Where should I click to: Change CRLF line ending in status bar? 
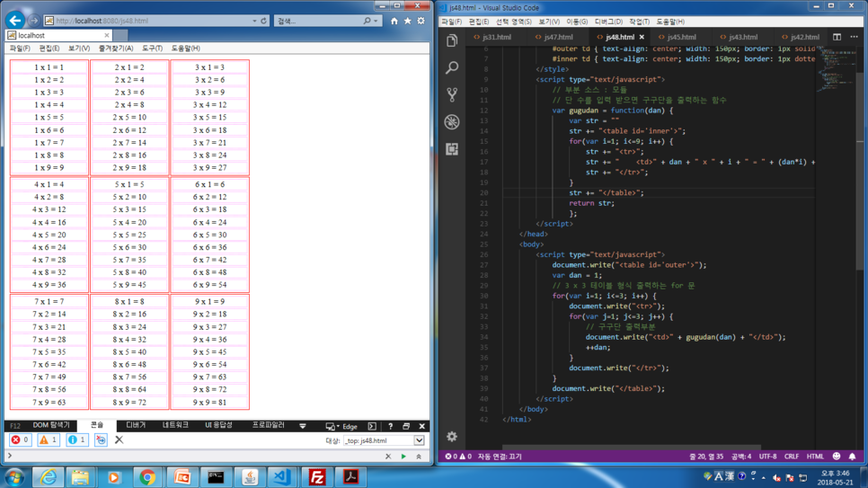tap(791, 457)
